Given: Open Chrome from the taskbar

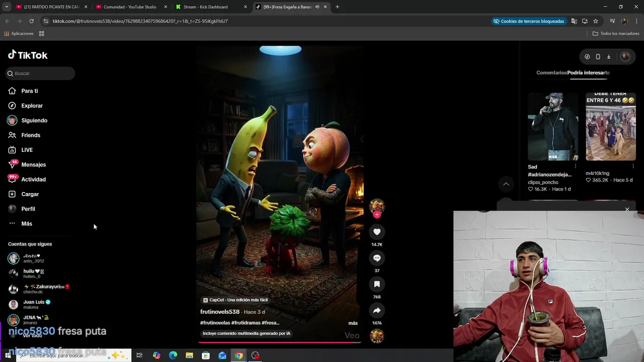Looking at the screenshot, I should 238,355.
